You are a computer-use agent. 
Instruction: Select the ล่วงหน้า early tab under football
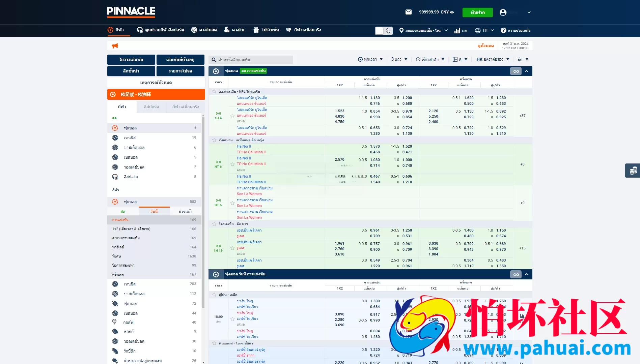186,211
